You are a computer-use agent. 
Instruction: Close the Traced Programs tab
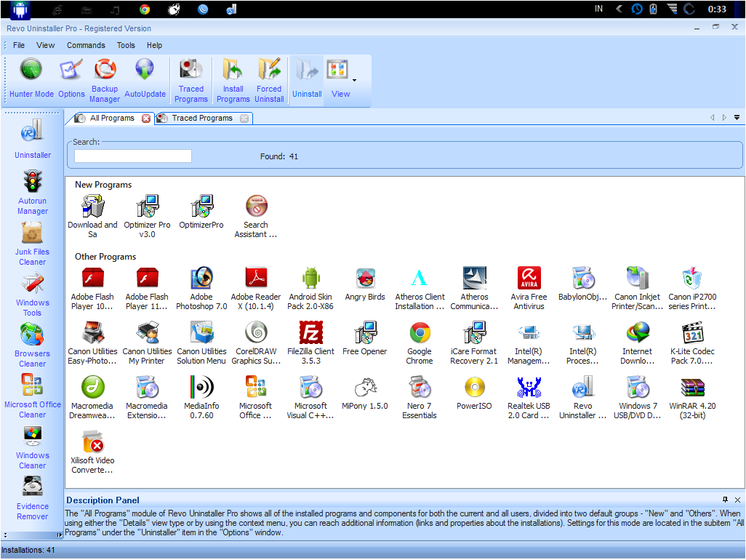pyautogui.click(x=244, y=119)
